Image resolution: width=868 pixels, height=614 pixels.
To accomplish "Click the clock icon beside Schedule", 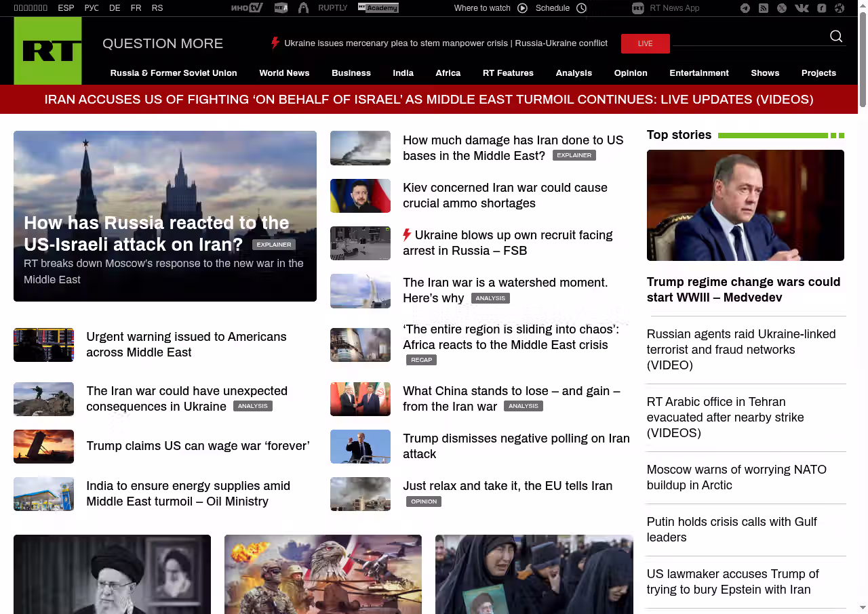I will 581,8.
